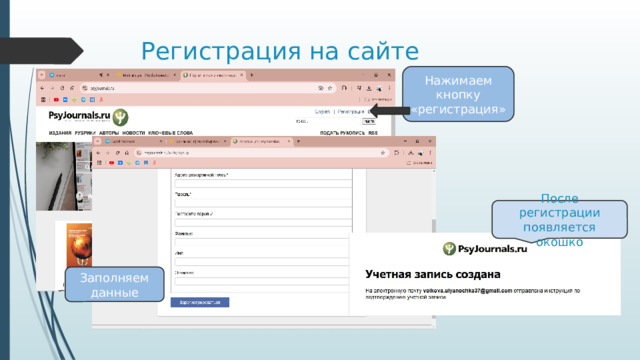This screenshot has height=360, width=640.
Task: Click address bar in homepage browser window
Action: click(207, 88)
